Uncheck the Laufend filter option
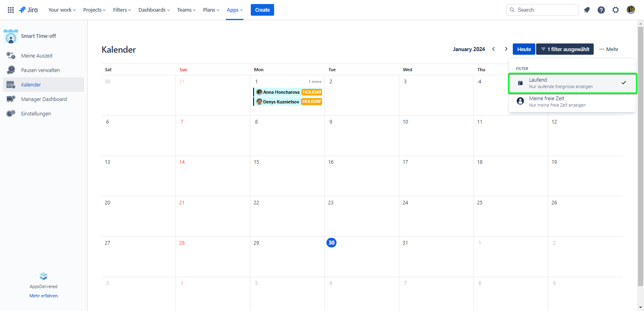 pos(572,83)
